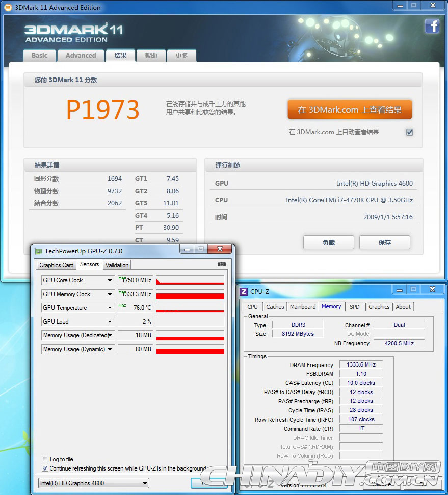Screen dimensions: 448x495
Task: Click the GT3 result value 11.01
Action: tap(171, 203)
